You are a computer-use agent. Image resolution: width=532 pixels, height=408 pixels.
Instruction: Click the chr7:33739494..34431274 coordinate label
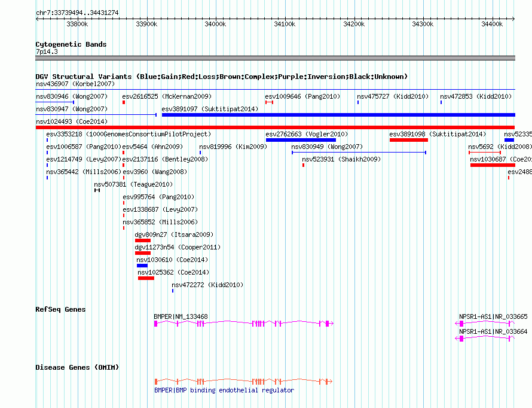[x=77, y=13]
